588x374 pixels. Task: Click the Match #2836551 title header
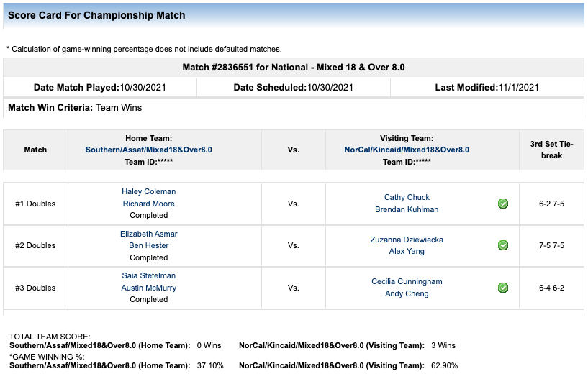tap(294, 68)
